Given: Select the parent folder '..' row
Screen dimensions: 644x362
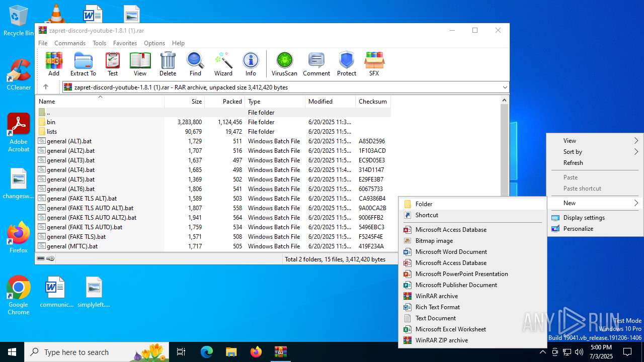Looking at the screenshot, I should coord(213,113).
